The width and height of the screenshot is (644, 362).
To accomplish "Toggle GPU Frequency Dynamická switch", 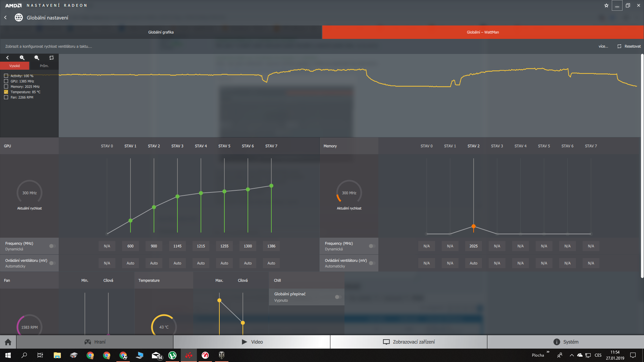I will click(x=52, y=246).
